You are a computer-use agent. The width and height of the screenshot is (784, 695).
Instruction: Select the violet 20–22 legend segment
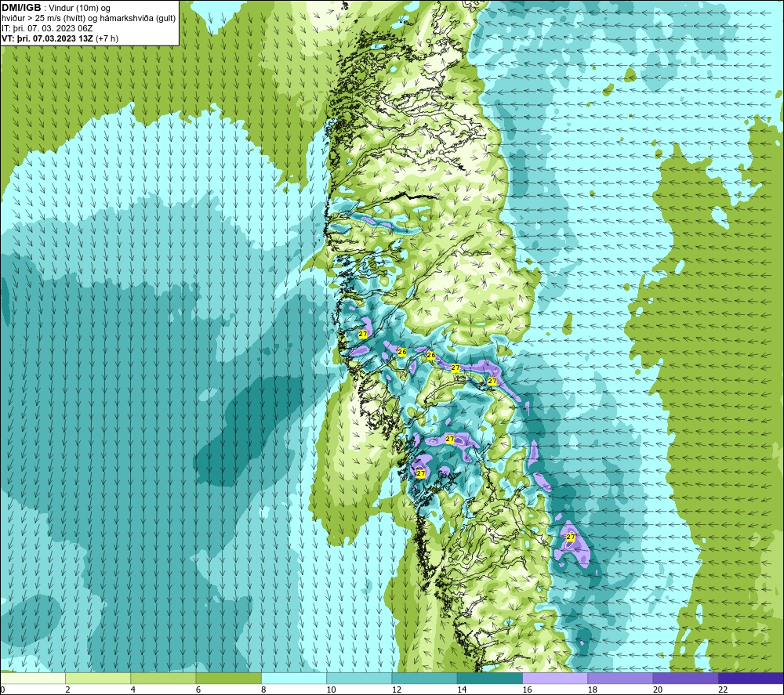685,678
